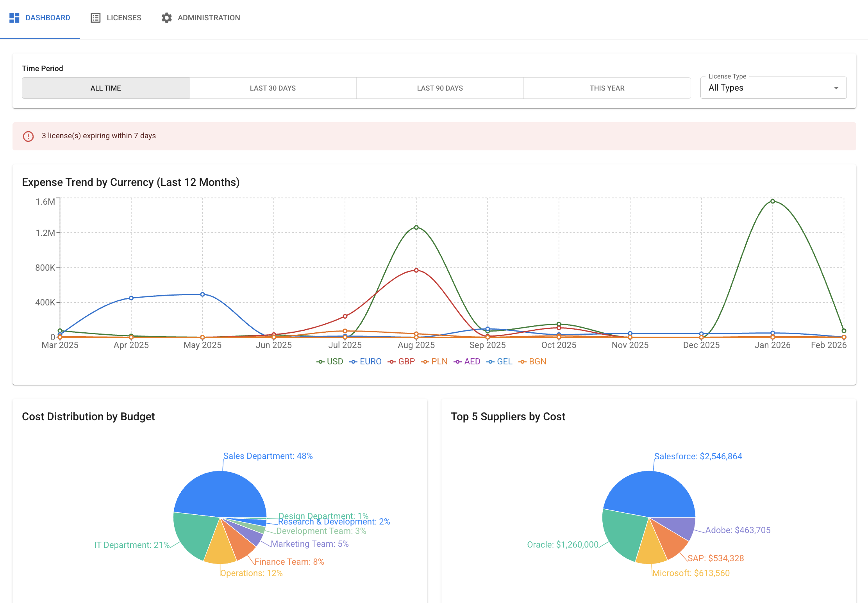Click the Licenses list icon
The image size is (868, 603).
pos(95,18)
